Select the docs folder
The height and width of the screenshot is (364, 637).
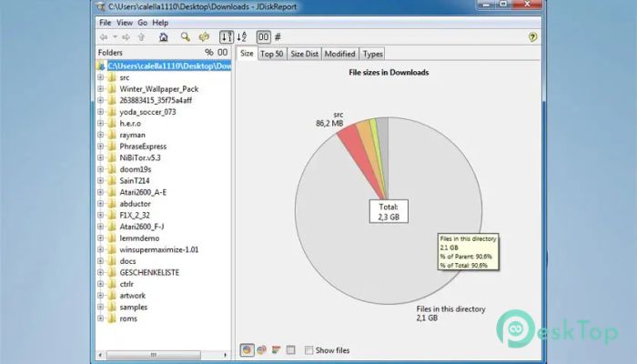tap(127, 261)
